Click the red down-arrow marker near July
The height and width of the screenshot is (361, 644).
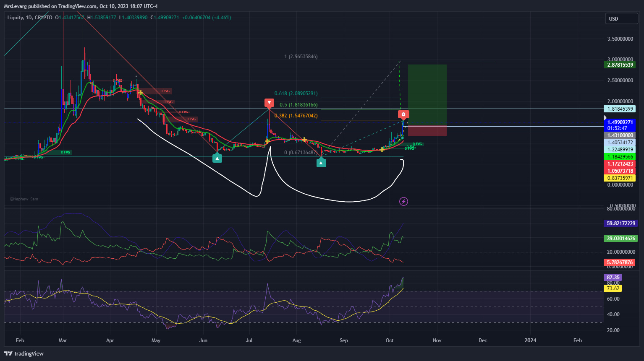pos(269,103)
